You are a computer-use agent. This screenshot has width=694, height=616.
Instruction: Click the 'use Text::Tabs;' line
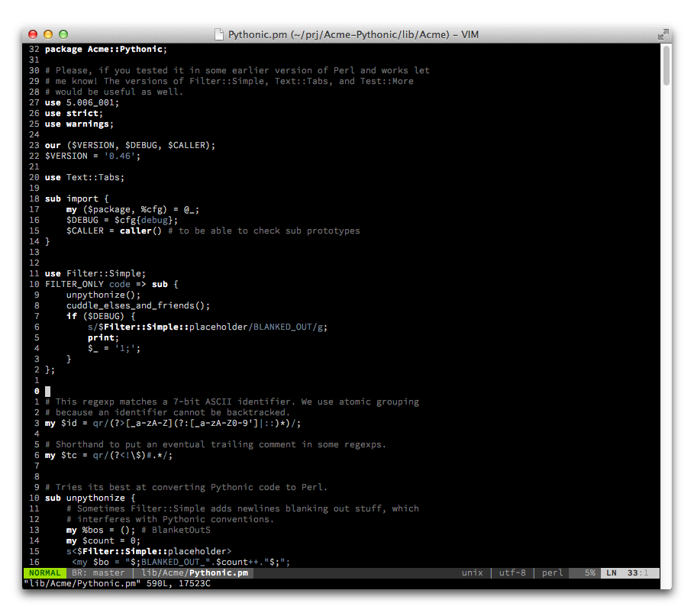pos(85,177)
